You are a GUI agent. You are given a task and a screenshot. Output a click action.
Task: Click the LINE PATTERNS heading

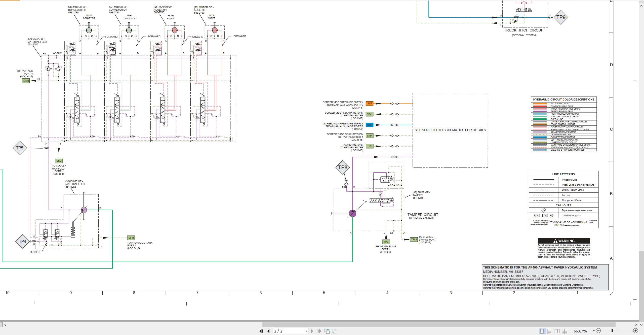tap(563, 174)
